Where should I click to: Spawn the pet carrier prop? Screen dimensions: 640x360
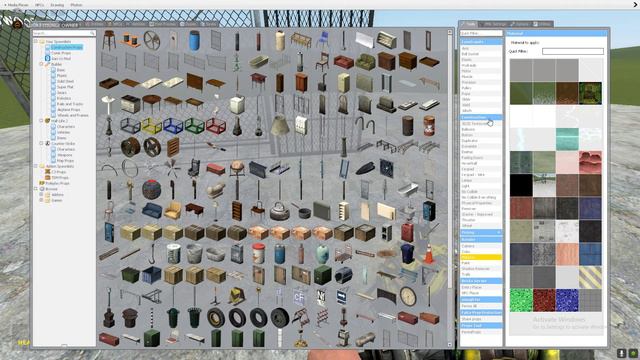point(344,275)
